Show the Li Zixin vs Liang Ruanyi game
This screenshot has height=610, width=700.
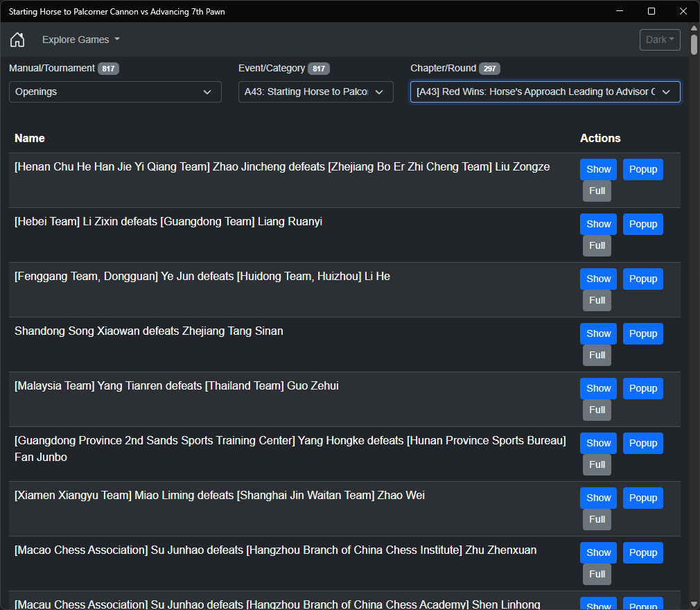[x=598, y=224]
